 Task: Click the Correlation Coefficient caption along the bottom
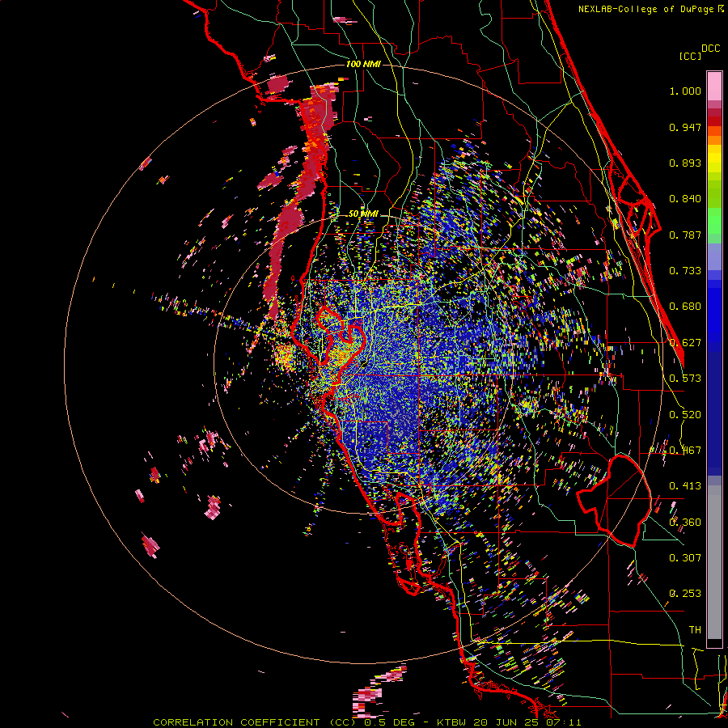[x=366, y=722]
